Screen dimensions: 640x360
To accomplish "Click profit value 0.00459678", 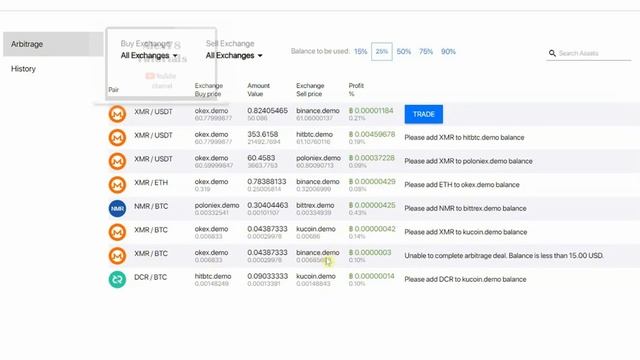I will point(372,134).
